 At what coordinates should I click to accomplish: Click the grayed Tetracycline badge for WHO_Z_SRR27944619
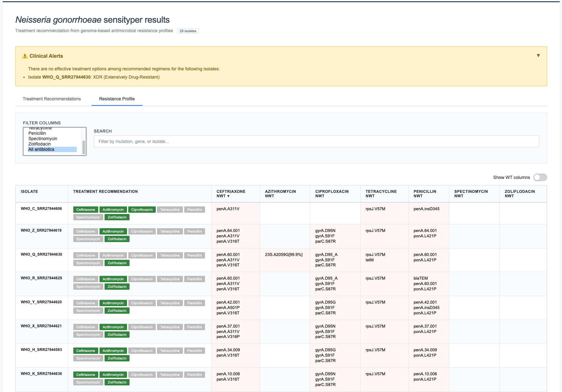[x=170, y=231]
